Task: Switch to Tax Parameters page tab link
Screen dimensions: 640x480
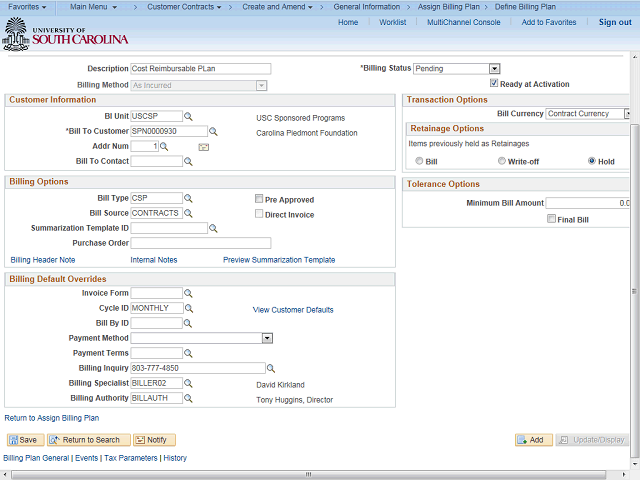Action: (131, 458)
